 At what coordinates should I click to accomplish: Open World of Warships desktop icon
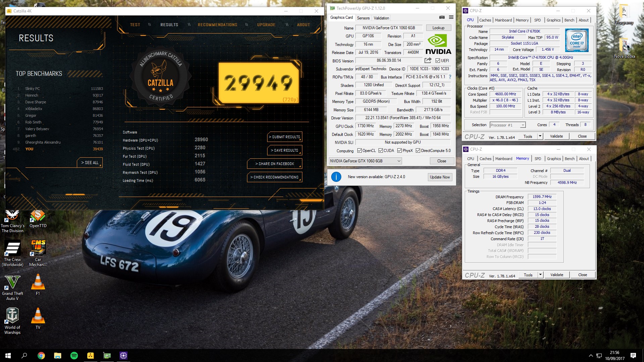12,321
